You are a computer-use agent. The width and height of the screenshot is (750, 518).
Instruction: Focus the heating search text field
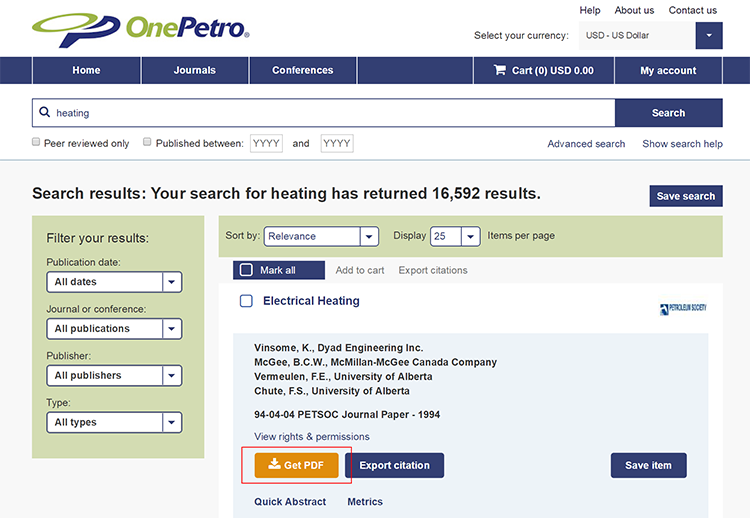click(324, 113)
